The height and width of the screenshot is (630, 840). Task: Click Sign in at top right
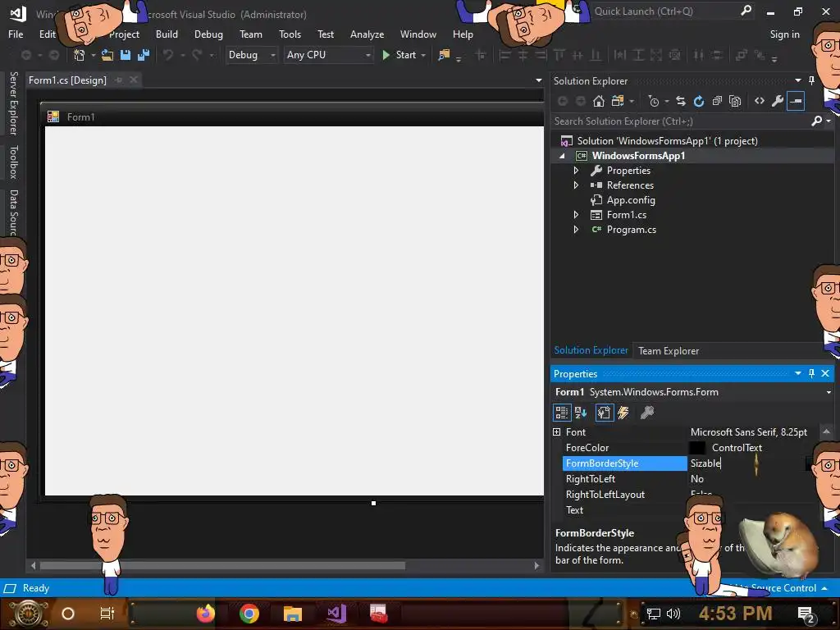[784, 34]
